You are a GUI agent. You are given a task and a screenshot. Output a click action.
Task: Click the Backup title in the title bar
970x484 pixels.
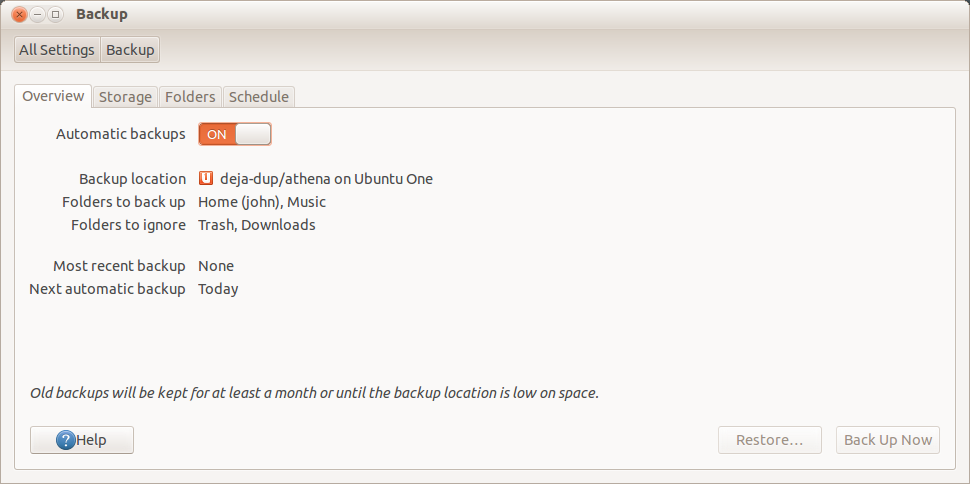pos(102,15)
